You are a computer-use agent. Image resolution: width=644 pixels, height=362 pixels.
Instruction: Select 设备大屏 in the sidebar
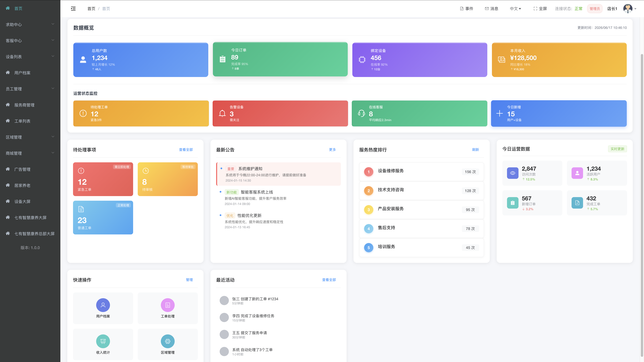pos(30,201)
